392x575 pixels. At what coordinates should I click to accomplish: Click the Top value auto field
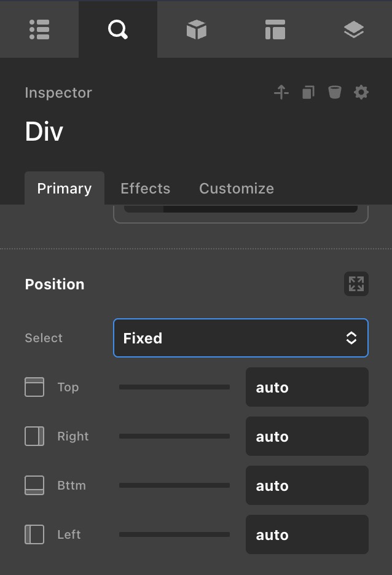click(x=307, y=387)
